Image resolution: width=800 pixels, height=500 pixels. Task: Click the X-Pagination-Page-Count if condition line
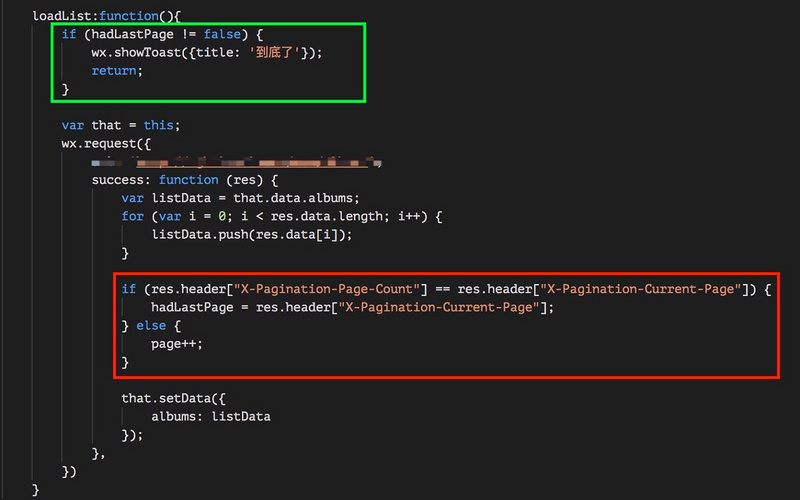click(x=446, y=289)
